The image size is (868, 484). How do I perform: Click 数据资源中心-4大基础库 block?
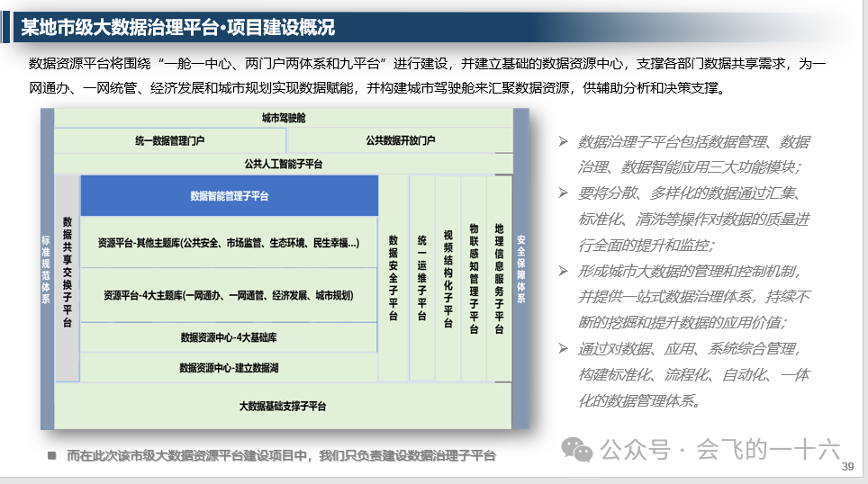tap(229, 337)
